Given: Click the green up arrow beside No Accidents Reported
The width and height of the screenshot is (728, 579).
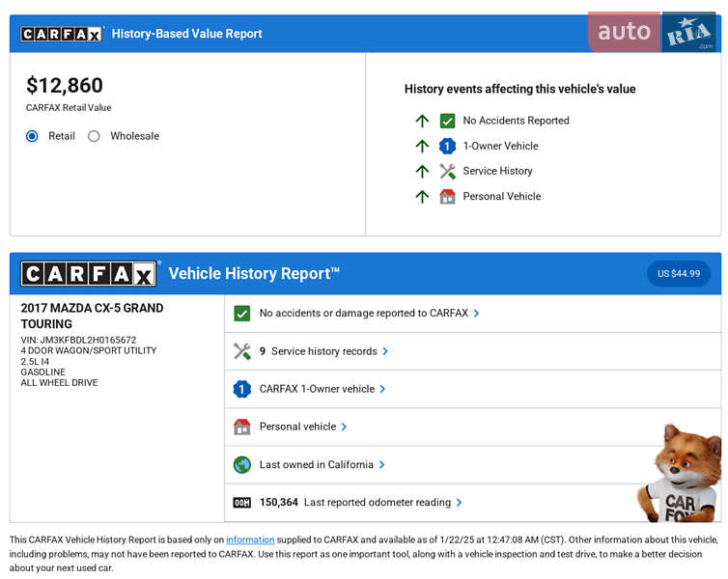Looking at the screenshot, I should click(x=422, y=121).
